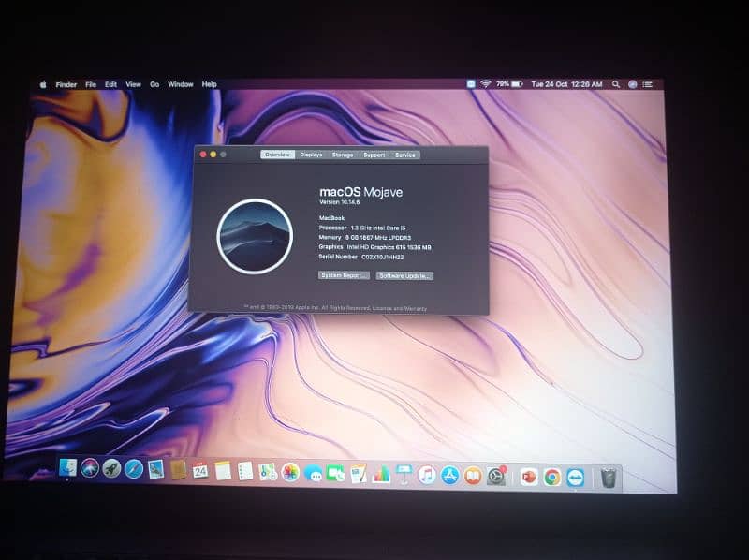The width and height of the screenshot is (749, 560).
Task: Launch iTunes from the dock
Action: tap(427, 475)
